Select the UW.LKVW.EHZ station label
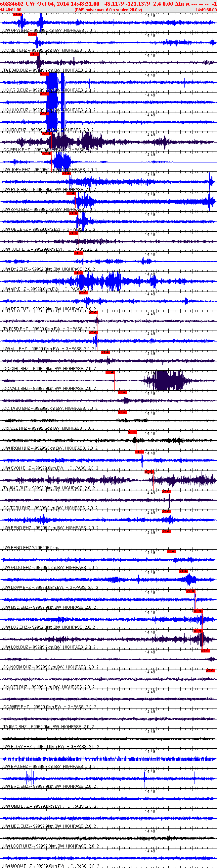Viewport: 217px width, 868px height. tap(51, 587)
